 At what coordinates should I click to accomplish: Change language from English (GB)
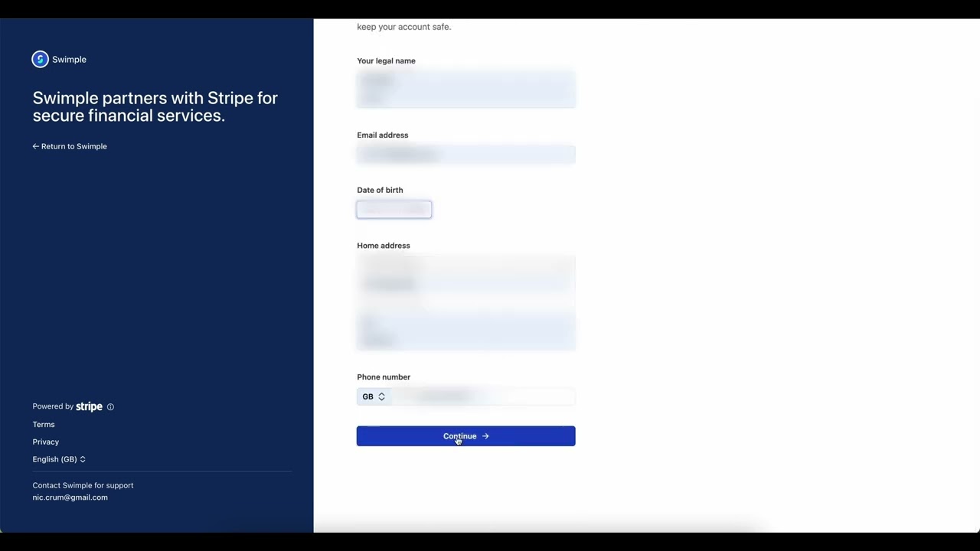tap(59, 459)
